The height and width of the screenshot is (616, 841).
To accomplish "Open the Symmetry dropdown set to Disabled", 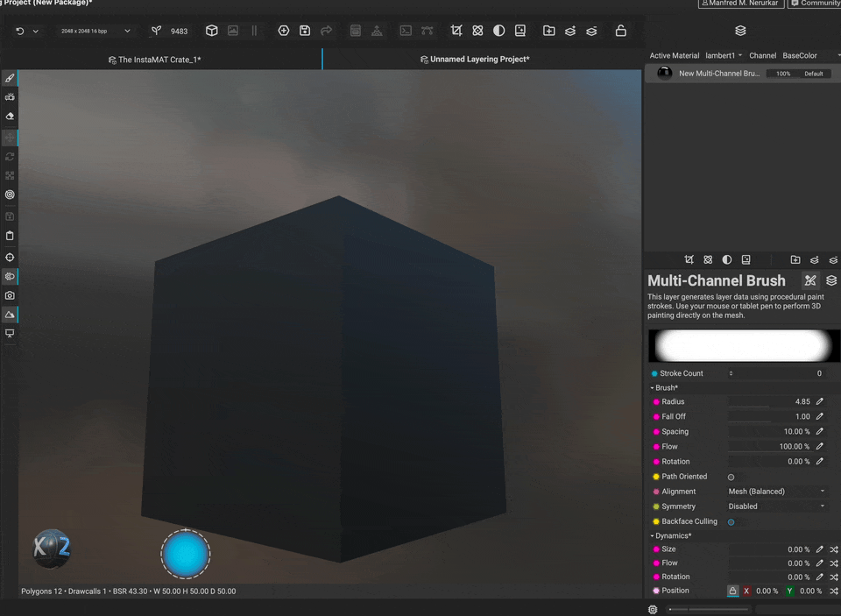I will 776,506.
